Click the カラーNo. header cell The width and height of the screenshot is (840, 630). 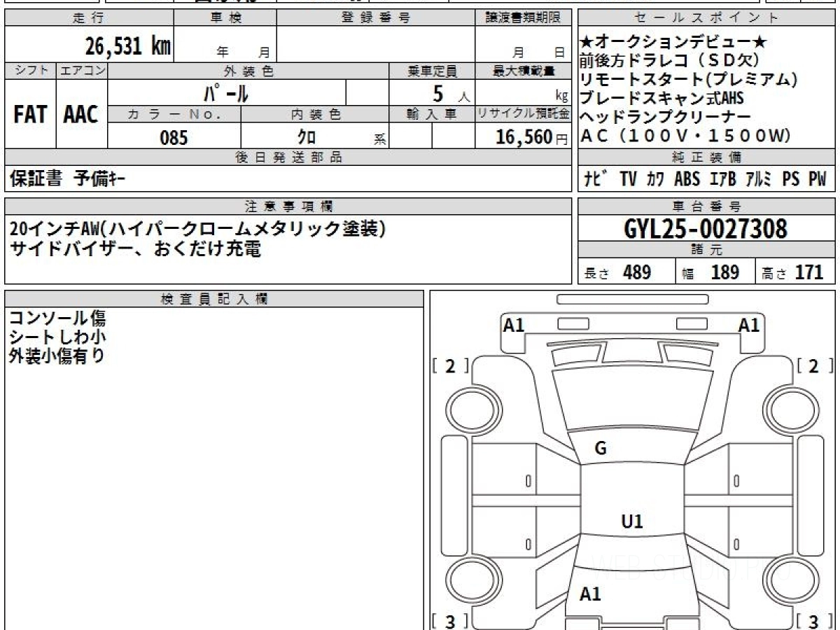click(175, 114)
